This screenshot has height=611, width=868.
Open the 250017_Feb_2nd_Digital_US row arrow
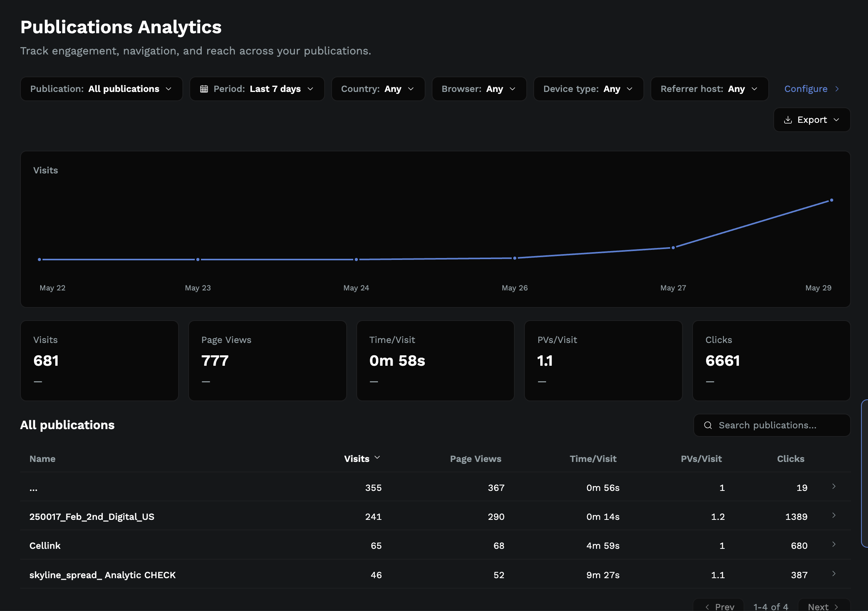(x=834, y=516)
